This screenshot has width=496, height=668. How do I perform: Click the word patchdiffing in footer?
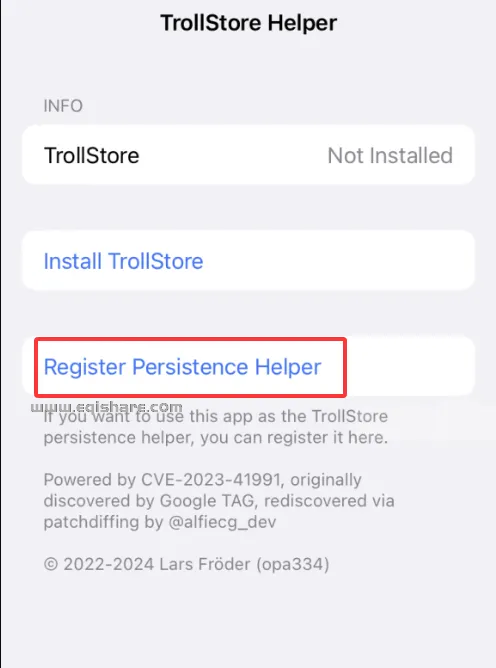pos(91,522)
